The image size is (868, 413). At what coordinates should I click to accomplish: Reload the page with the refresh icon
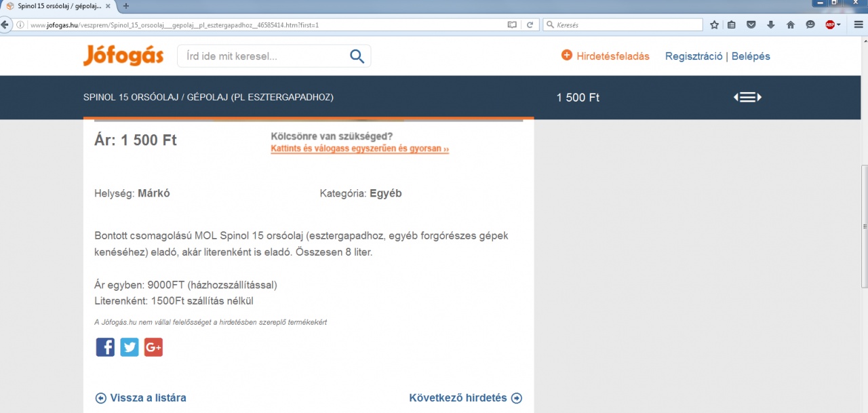[530, 25]
